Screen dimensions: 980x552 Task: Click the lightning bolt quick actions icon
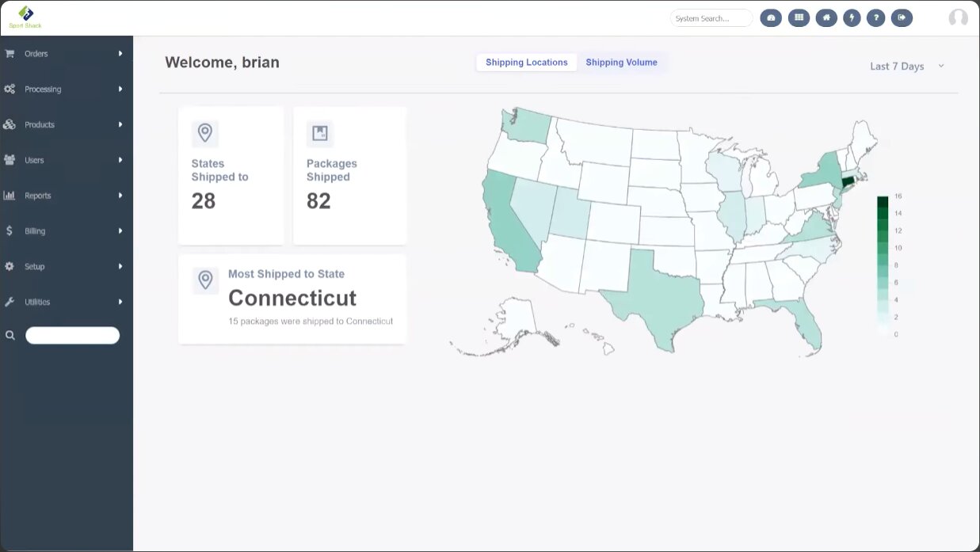pyautogui.click(x=852, y=18)
